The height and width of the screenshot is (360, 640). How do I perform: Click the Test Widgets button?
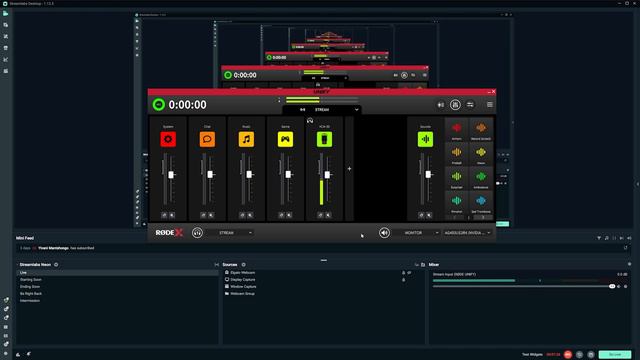[532, 354]
